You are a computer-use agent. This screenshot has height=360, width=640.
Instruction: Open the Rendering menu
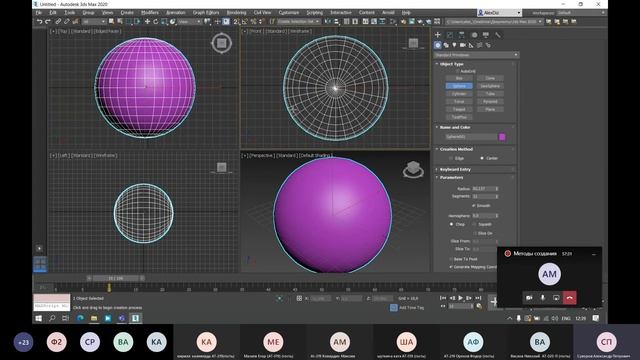tap(236, 13)
